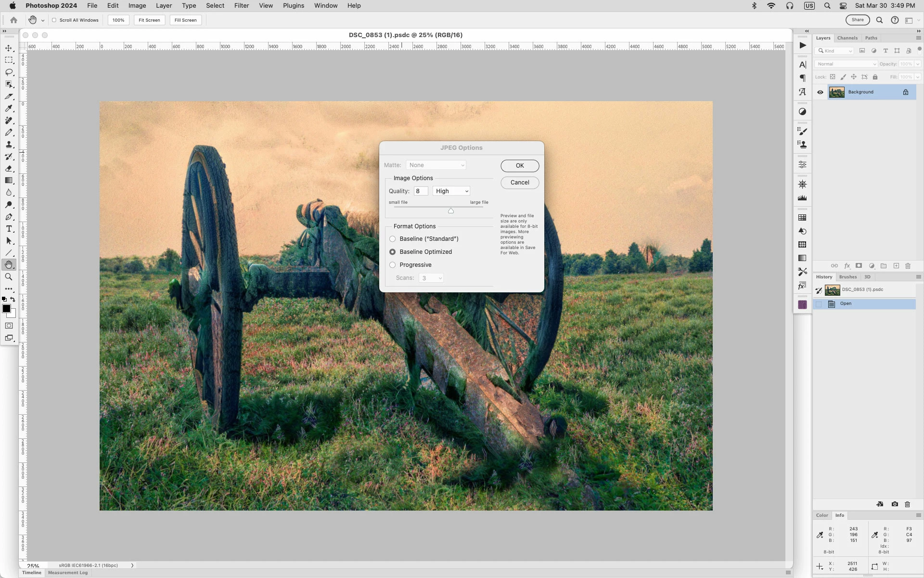Select the Progressive format option

click(x=393, y=265)
